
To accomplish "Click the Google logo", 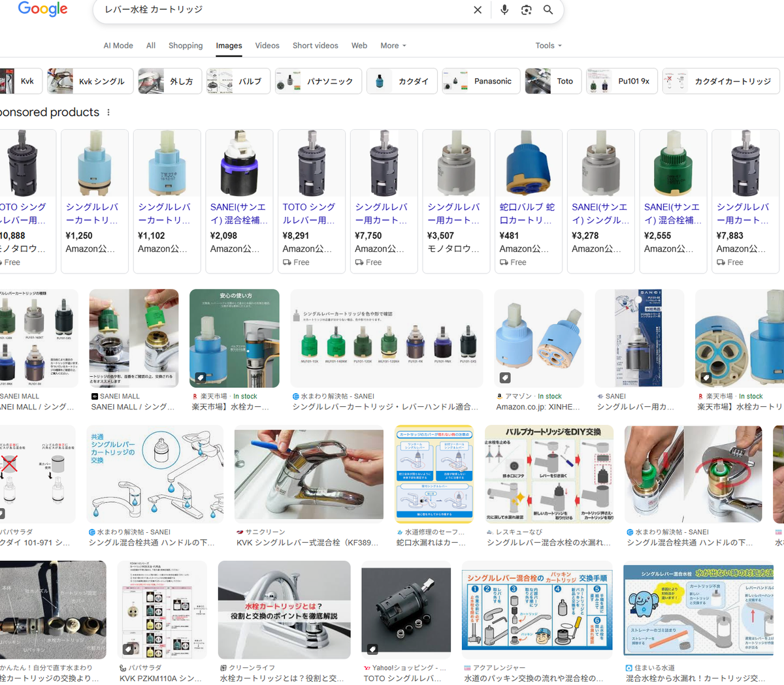I will (43, 9).
